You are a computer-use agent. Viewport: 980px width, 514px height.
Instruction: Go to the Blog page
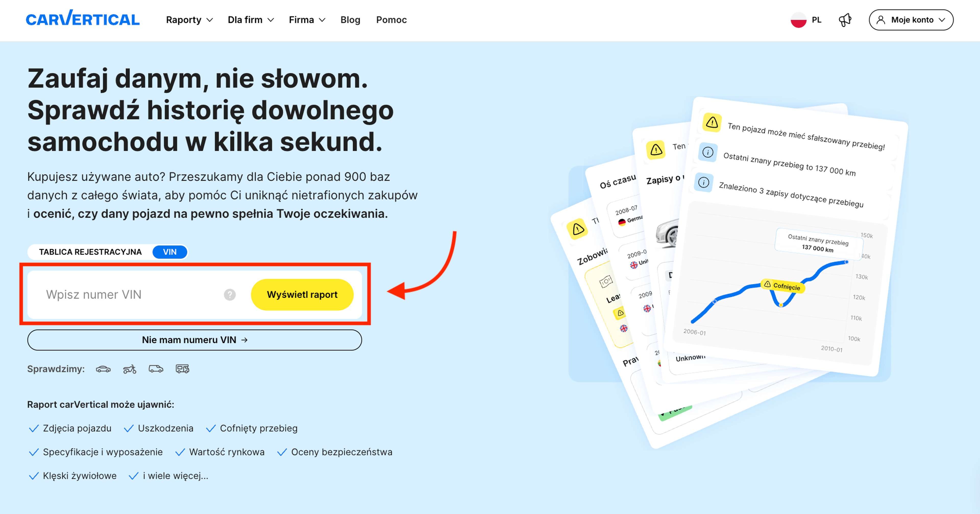click(x=350, y=20)
